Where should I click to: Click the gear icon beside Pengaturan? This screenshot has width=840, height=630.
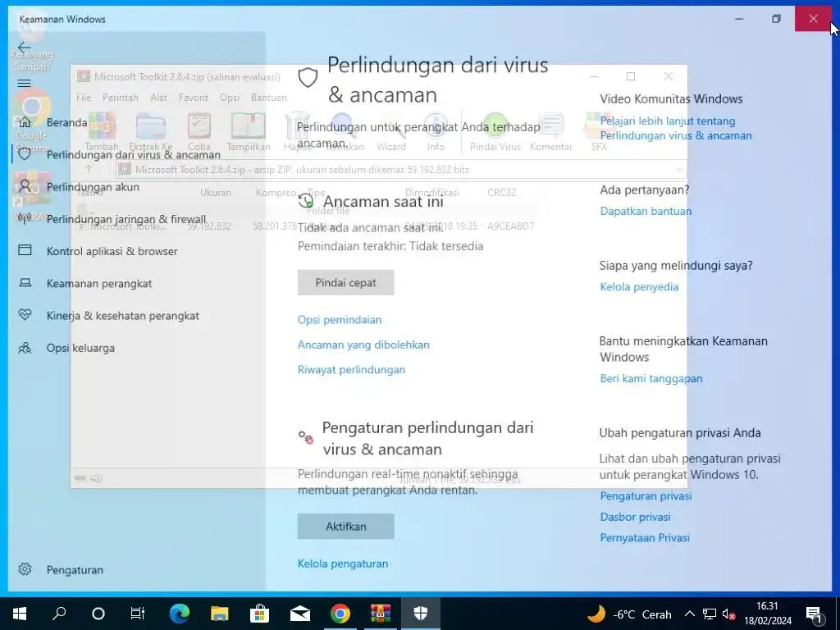point(25,569)
